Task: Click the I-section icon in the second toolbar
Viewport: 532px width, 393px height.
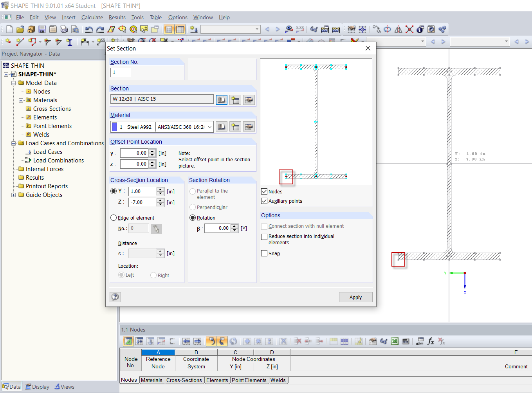Action: 69,41
